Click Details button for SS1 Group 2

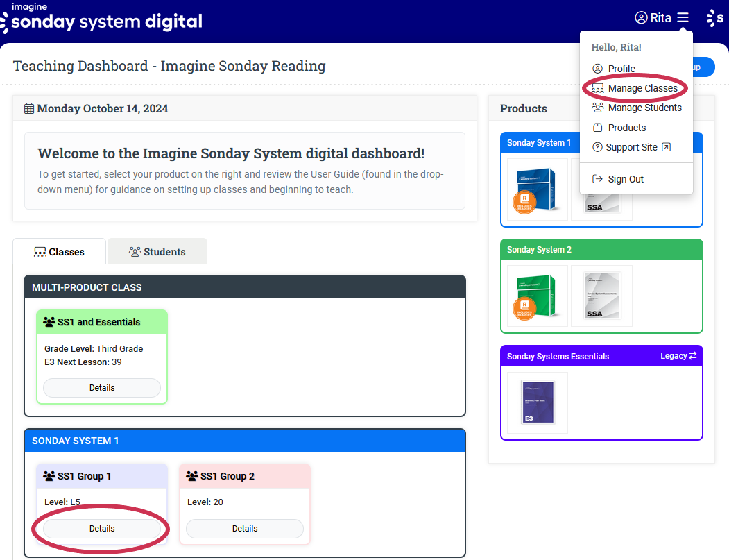245,529
